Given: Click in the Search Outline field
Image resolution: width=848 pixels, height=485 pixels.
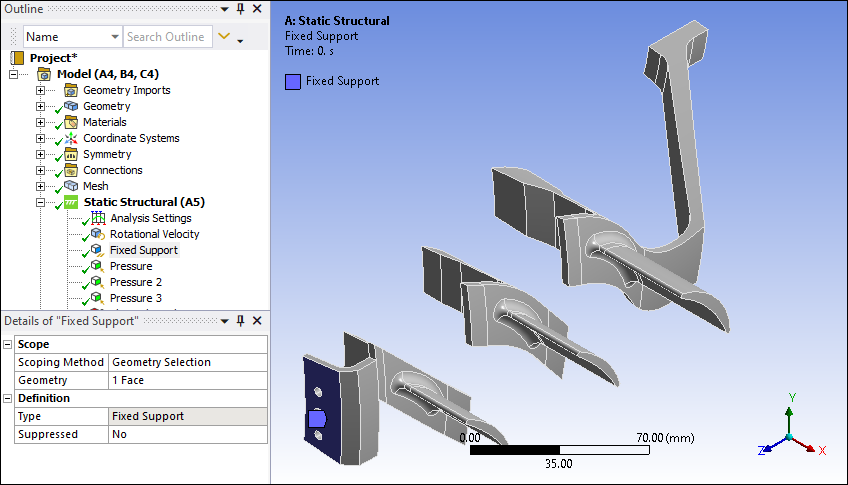Looking at the screenshot, I should [166, 37].
